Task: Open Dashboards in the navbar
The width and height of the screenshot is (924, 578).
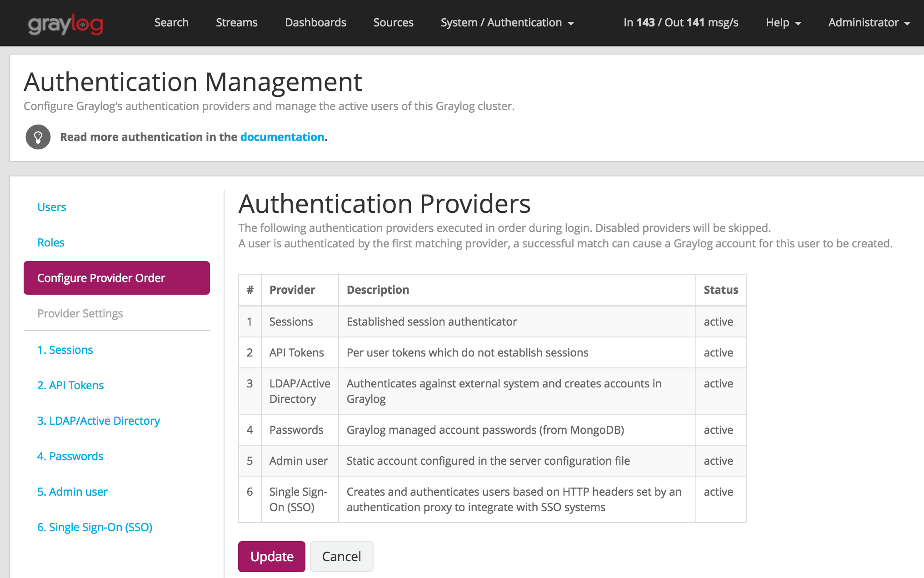Action: point(315,22)
